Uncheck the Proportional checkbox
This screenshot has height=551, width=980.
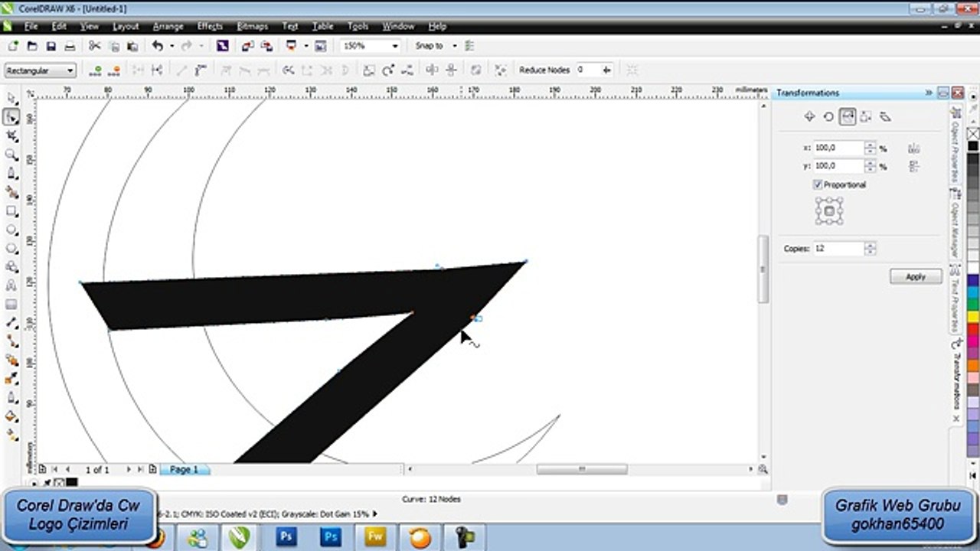click(818, 184)
